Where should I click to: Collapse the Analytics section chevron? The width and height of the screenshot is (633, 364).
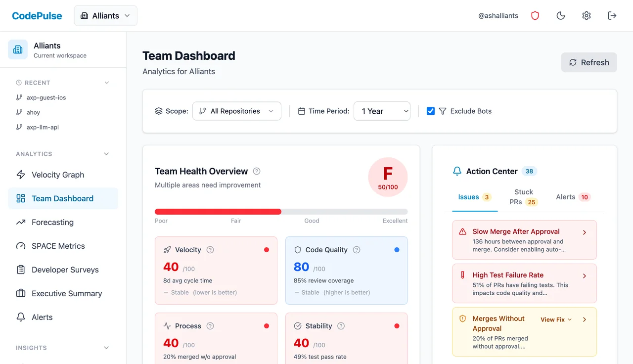click(x=106, y=154)
